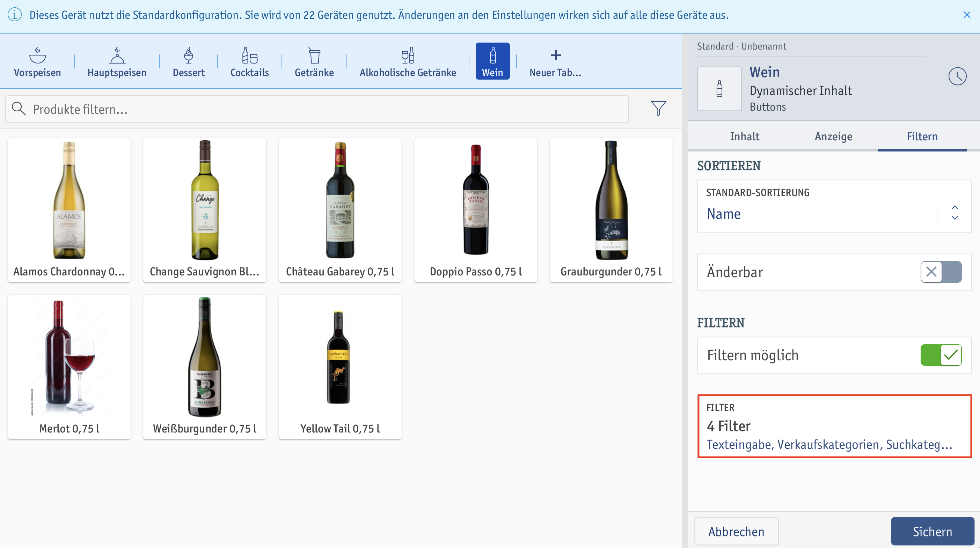The width and height of the screenshot is (980, 548).
Task: Switch to the Anzeige tab
Action: pyautogui.click(x=833, y=136)
